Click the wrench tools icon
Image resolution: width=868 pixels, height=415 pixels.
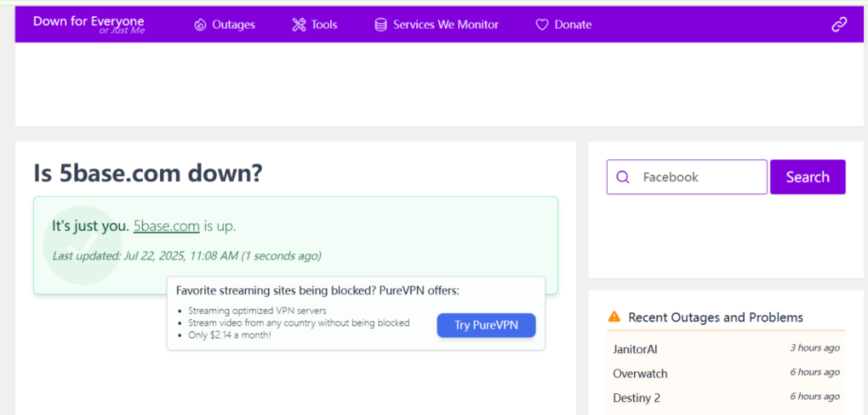299,25
